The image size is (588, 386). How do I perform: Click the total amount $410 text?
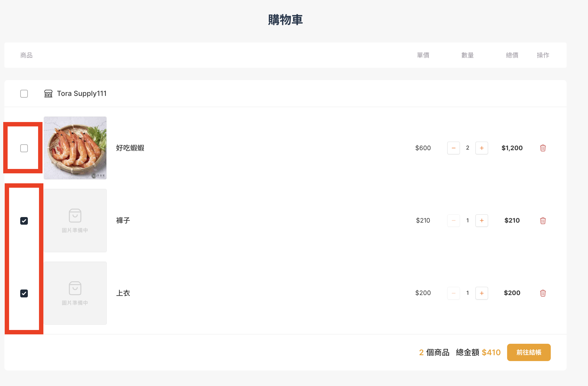point(491,352)
